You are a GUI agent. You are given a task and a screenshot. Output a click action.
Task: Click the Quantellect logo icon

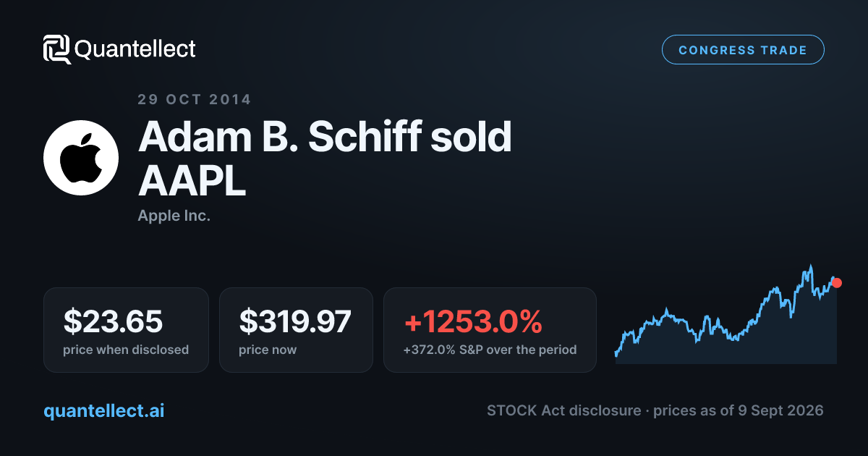point(57,49)
